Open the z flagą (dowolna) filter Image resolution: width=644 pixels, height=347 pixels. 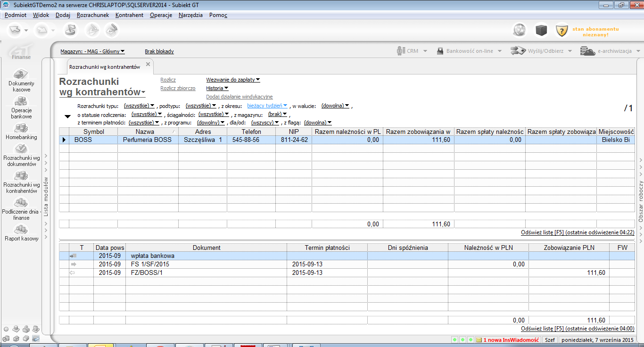[x=318, y=123]
